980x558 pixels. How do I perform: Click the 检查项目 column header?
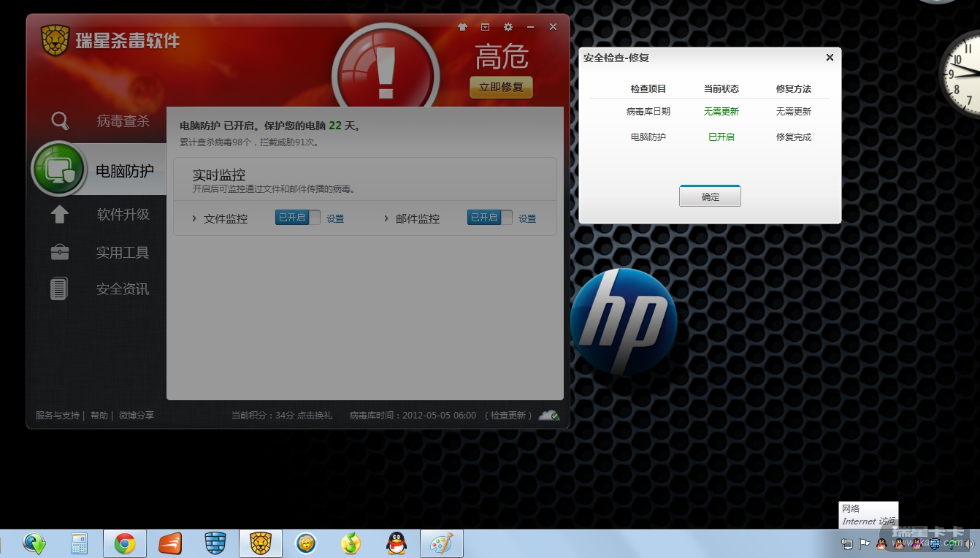(x=648, y=88)
